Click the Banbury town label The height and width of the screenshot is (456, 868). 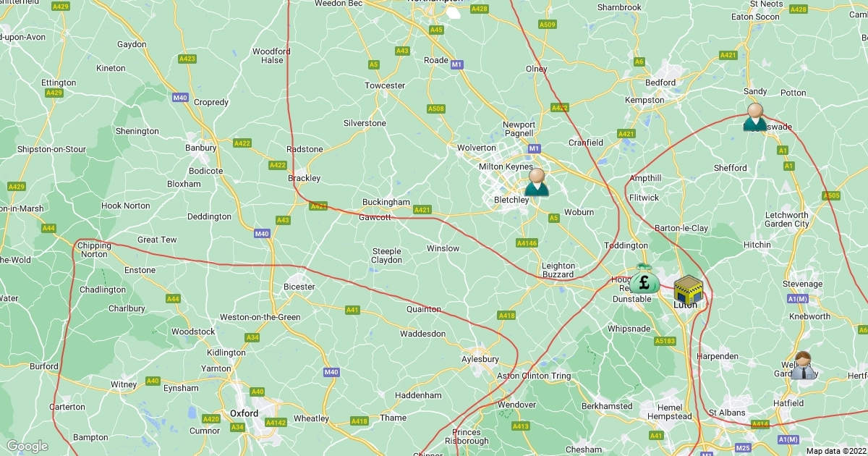[x=201, y=148]
